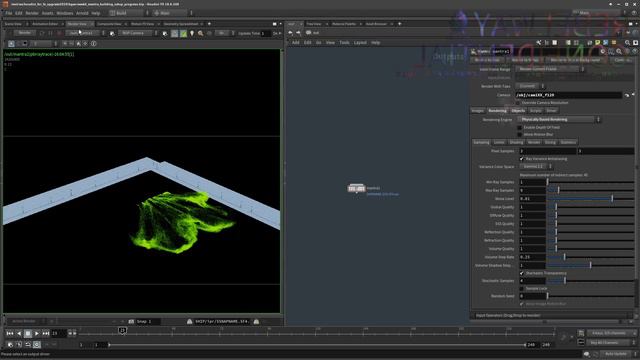This screenshot has width=640, height=360.
Task: Click the magnifier icon in Render View toolbar
Action: tap(200, 33)
